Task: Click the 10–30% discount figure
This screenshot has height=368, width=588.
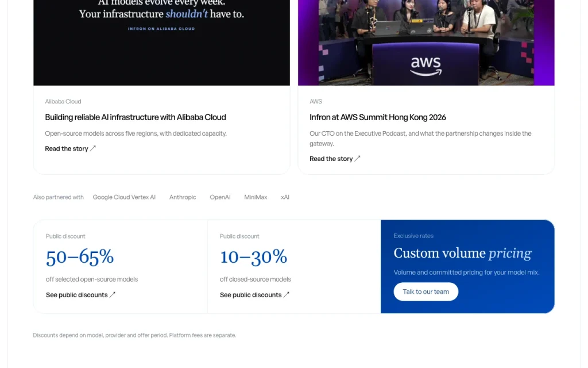Action: click(x=253, y=257)
